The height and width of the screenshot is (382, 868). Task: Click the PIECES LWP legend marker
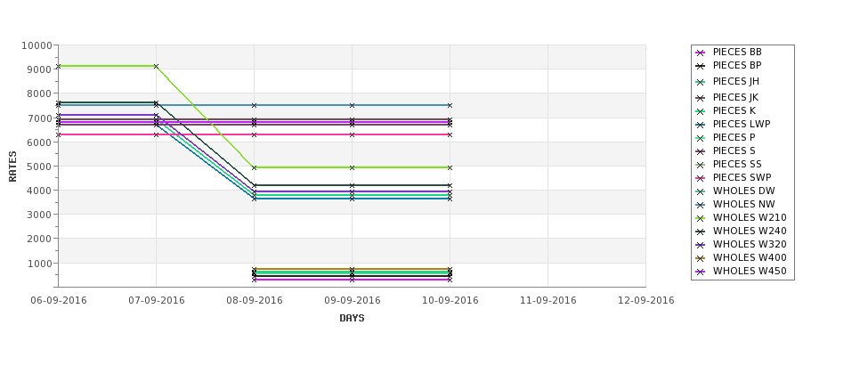[701, 126]
